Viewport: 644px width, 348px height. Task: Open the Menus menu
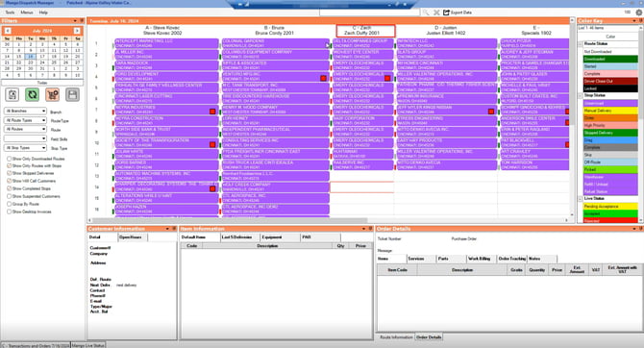tap(27, 12)
